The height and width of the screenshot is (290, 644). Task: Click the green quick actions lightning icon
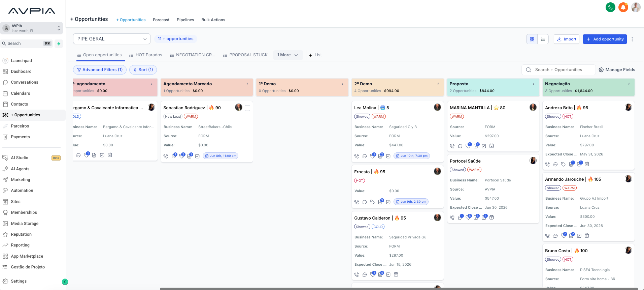59,43
